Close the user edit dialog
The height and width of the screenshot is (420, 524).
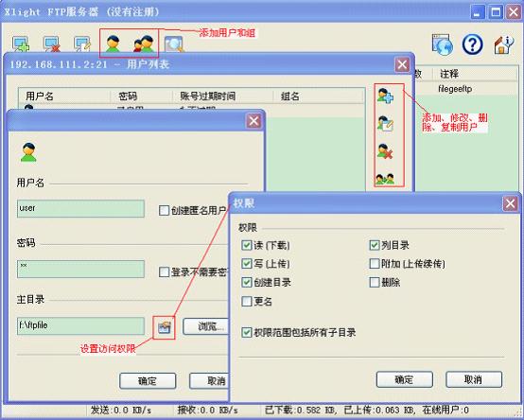tap(253, 121)
